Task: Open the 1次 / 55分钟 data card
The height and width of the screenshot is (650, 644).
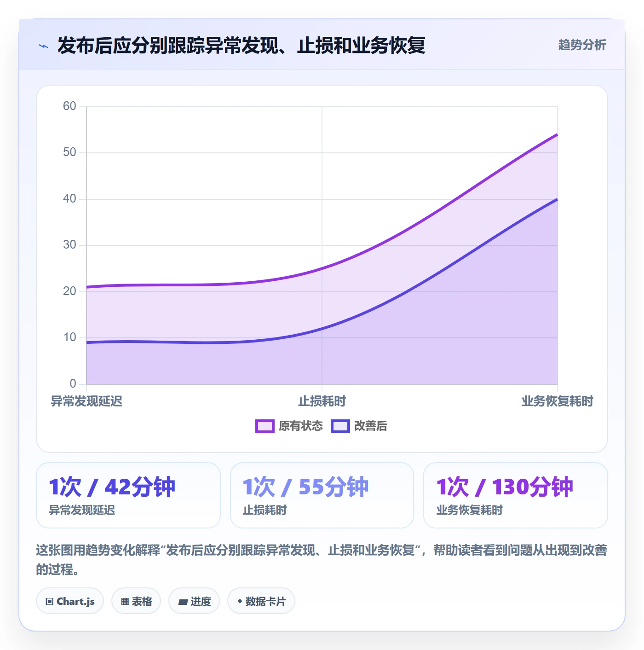Action: [x=322, y=495]
